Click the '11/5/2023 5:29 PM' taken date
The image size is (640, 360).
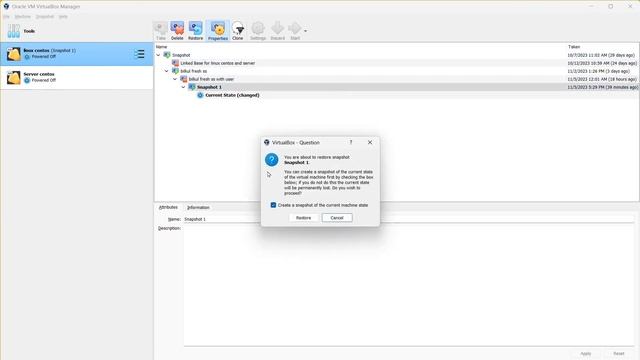click(x=602, y=87)
